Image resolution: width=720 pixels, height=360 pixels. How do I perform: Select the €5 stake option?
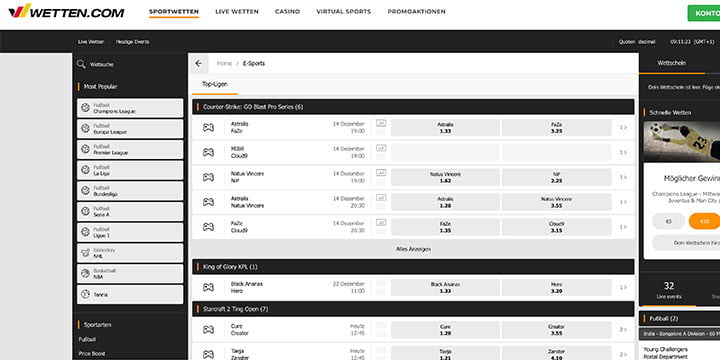pos(669,221)
